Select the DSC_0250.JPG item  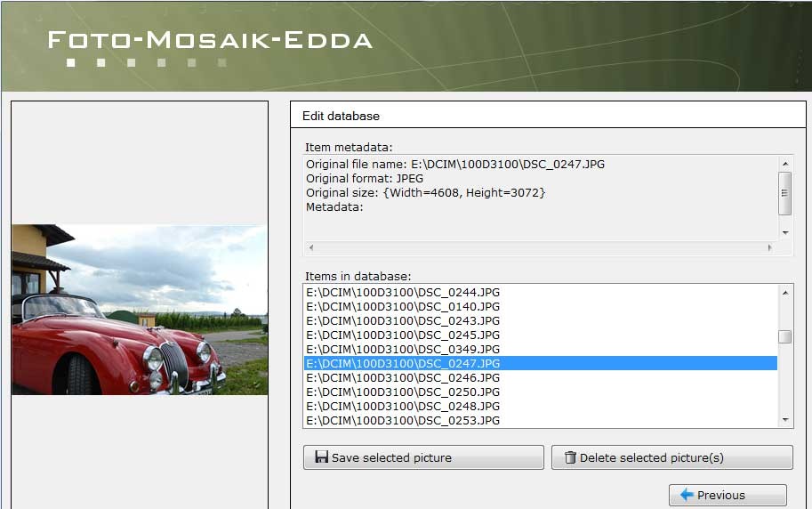403,392
